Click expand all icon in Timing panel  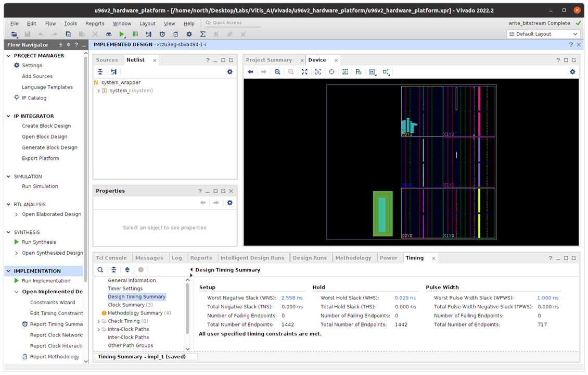pyautogui.click(x=127, y=269)
